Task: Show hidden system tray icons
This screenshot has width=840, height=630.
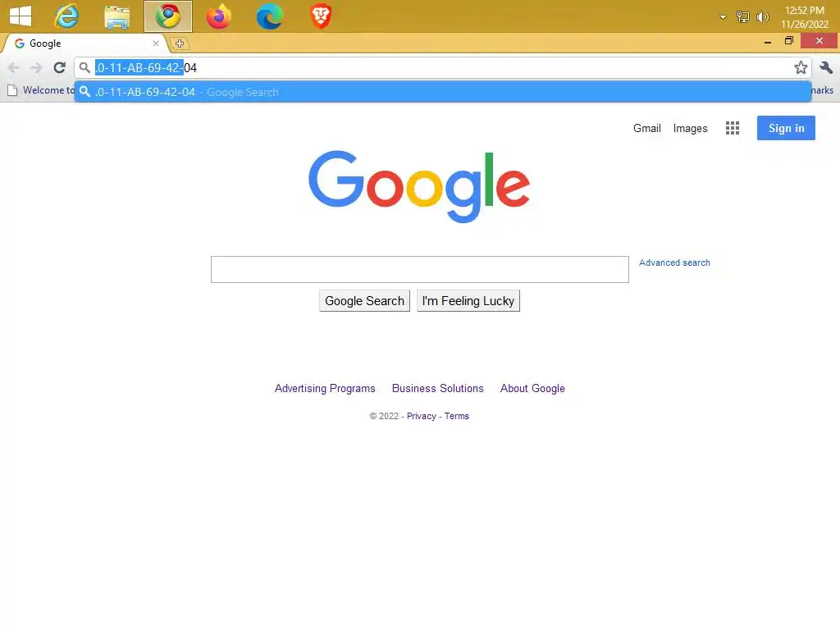Action: 723,17
